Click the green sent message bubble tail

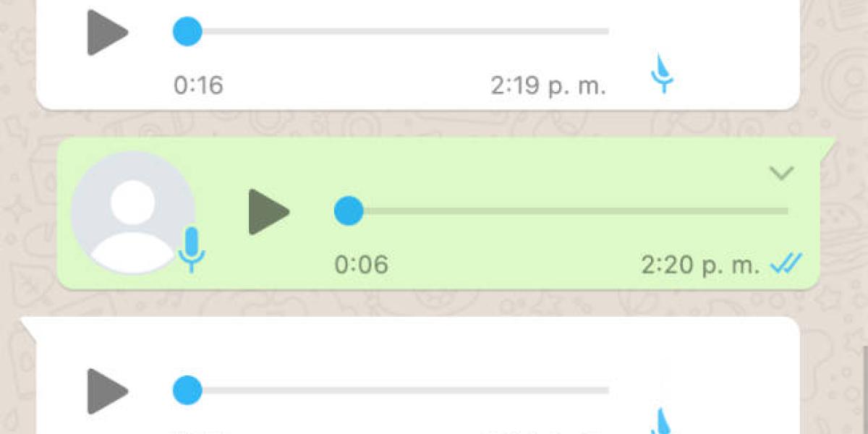pyautogui.click(x=828, y=146)
